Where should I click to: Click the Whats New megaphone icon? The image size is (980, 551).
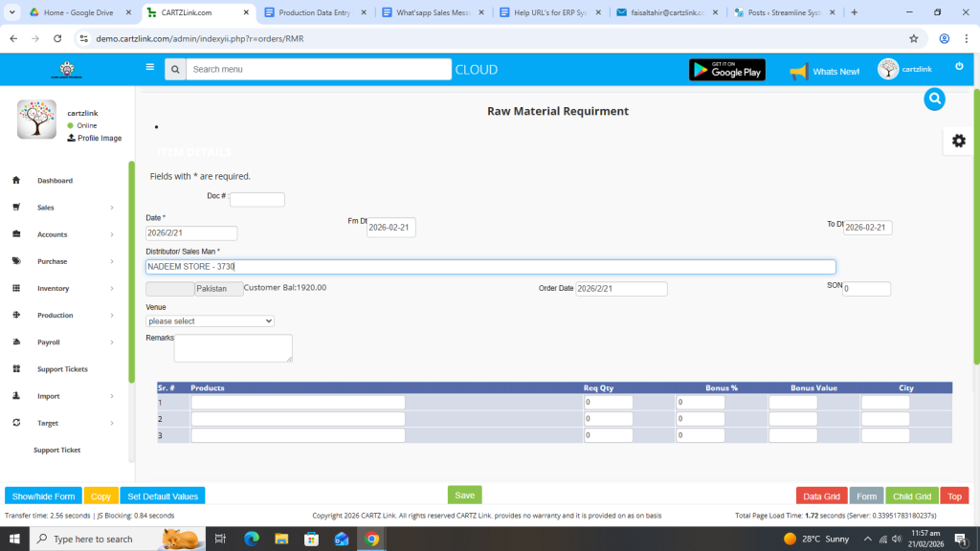(x=798, y=72)
